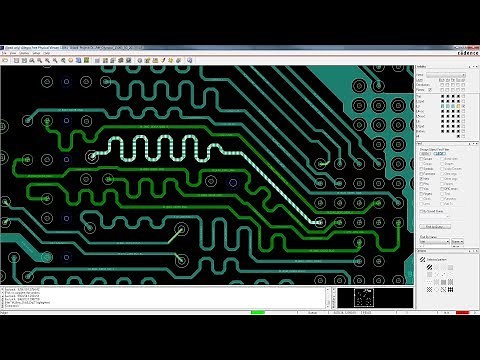Click the first magnifier zoom icon in toolbar
Viewport: 480px width, 360px height.
point(32,60)
